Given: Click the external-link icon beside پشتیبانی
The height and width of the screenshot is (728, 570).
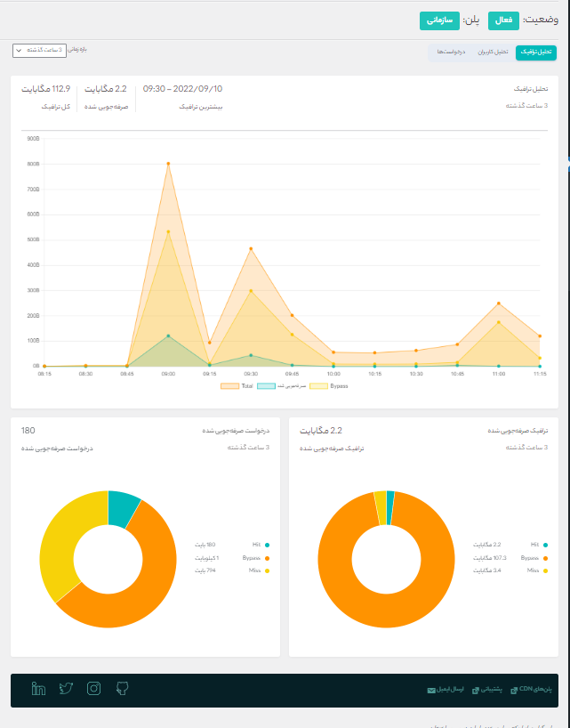Looking at the screenshot, I should (x=475, y=690).
